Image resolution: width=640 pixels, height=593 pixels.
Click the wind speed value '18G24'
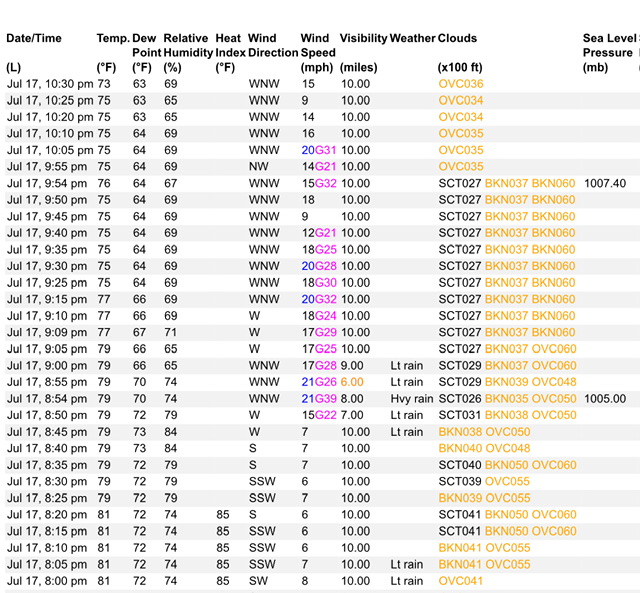tap(319, 316)
